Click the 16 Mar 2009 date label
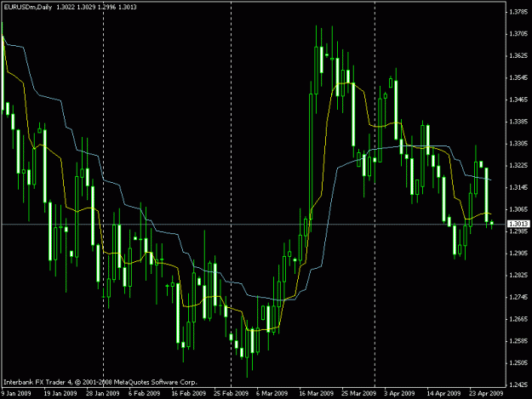 point(316,393)
